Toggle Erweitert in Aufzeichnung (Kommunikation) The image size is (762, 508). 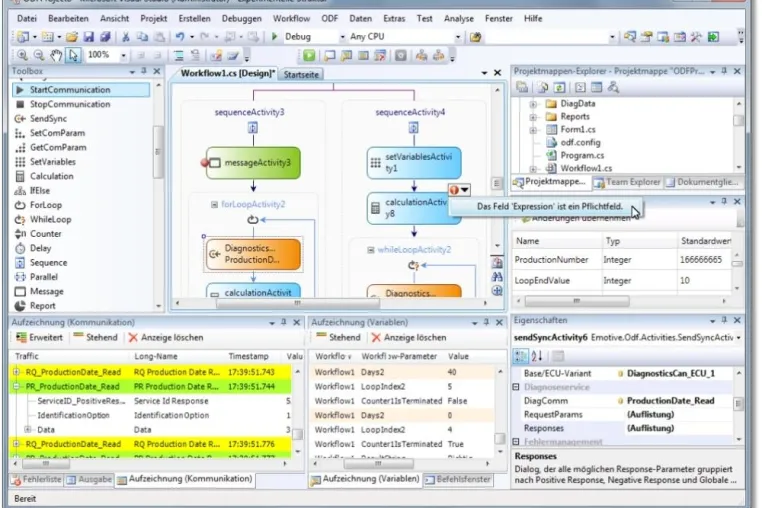click(39, 337)
